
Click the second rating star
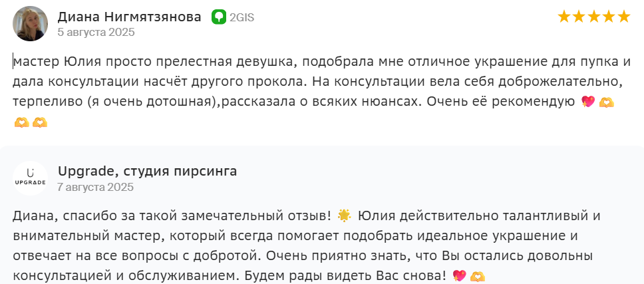coord(579,17)
